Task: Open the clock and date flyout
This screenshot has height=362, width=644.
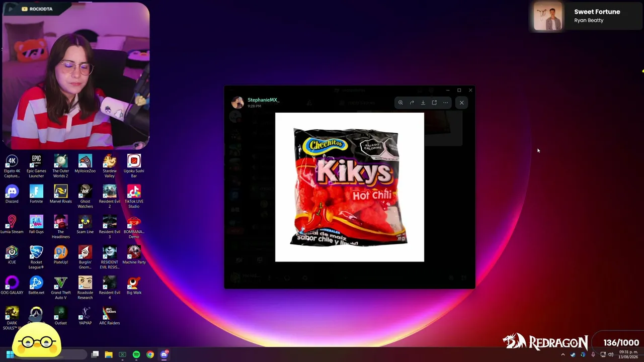Action: click(x=628, y=354)
